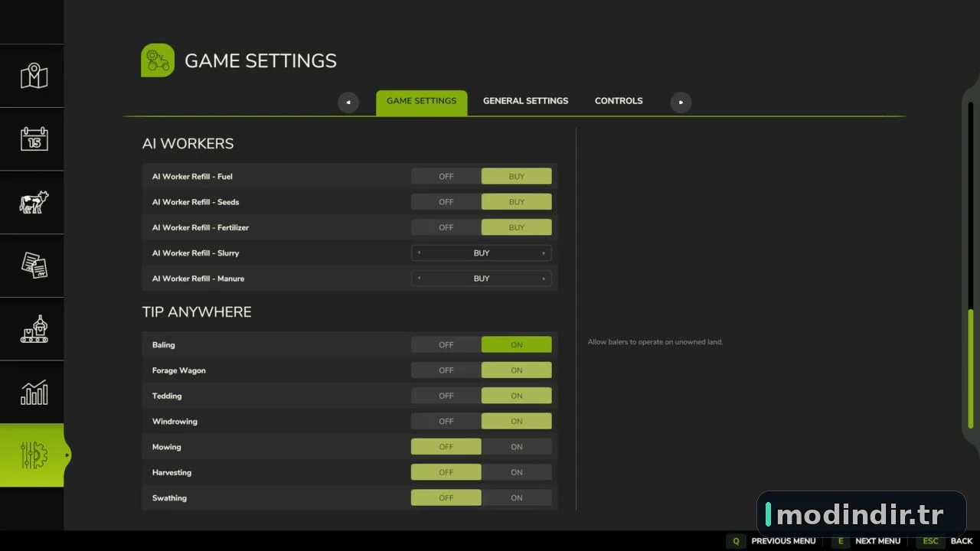
Task: Turn Baling OFF
Action: (x=446, y=344)
